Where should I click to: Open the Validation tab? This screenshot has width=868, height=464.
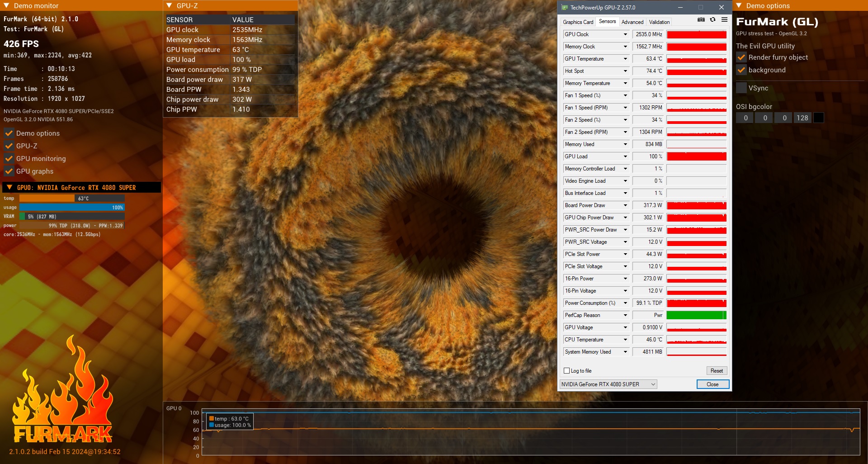[x=659, y=22]
